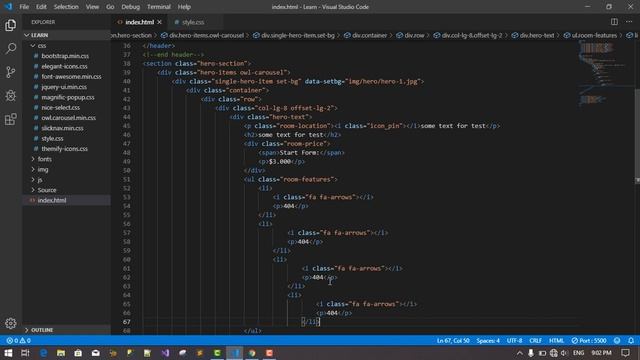Open bootstrap.min.css in explorer
The image size is (640, 360).
pos(65,56)
